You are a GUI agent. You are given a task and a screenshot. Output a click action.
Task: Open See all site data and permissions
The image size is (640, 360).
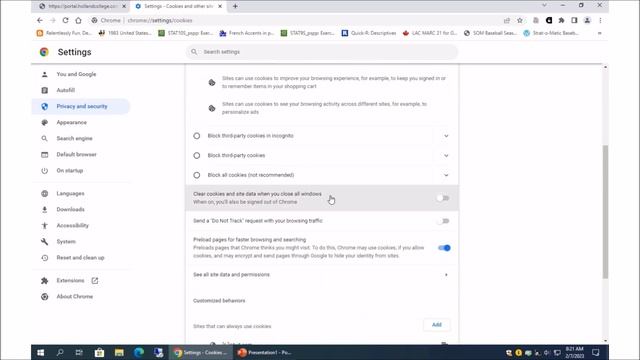tap(321, 275)
